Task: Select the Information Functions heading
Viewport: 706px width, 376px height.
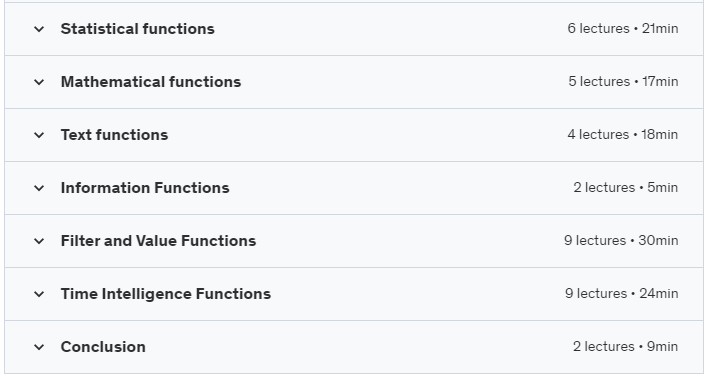Action: click(x=145, y=188)
